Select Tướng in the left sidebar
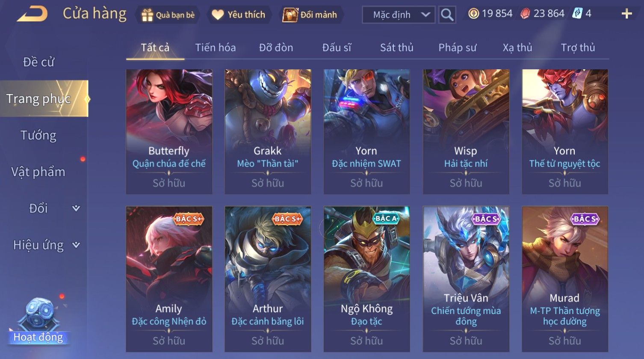 38,135
